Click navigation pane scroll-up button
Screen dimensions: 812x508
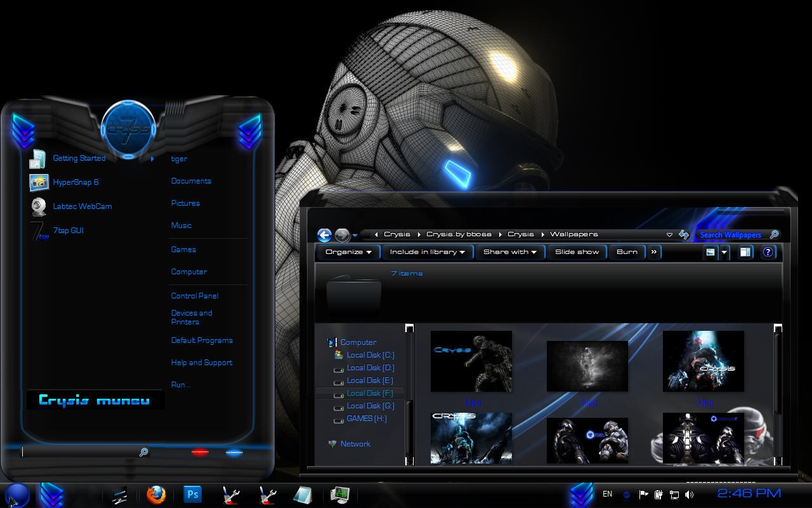409,328
